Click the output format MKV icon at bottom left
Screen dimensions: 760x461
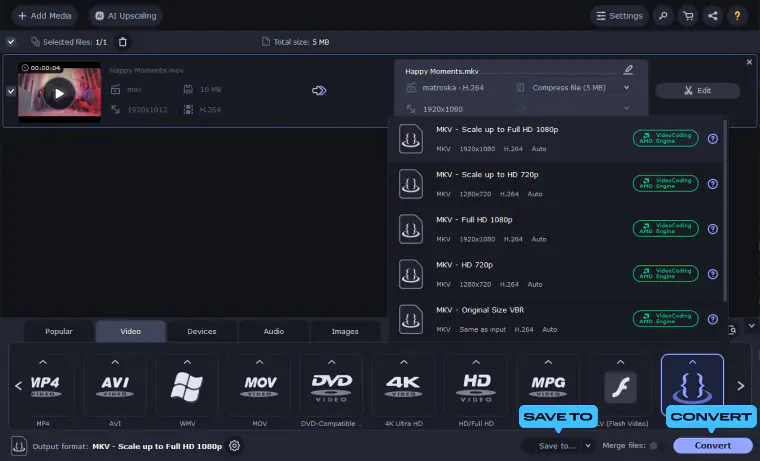click(19, 445)
